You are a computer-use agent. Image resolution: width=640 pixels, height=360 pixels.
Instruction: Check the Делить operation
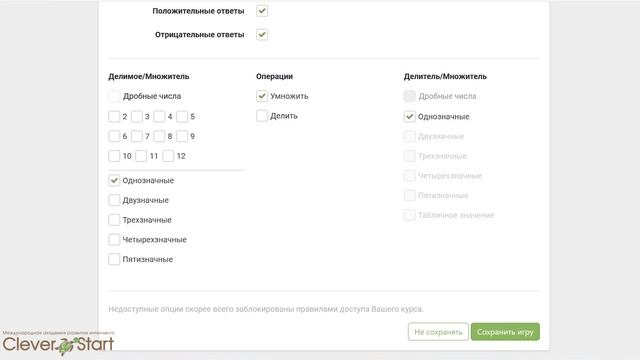262,116
